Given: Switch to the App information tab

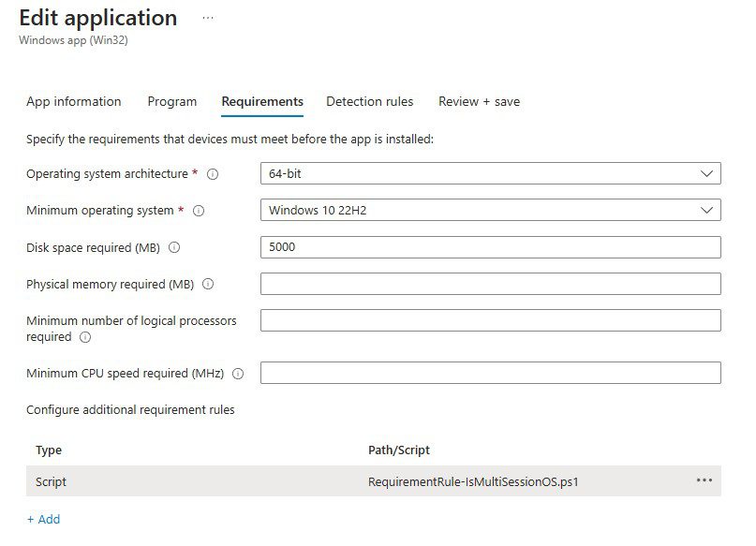Looking at the screenshot, I should coord(73,101).
